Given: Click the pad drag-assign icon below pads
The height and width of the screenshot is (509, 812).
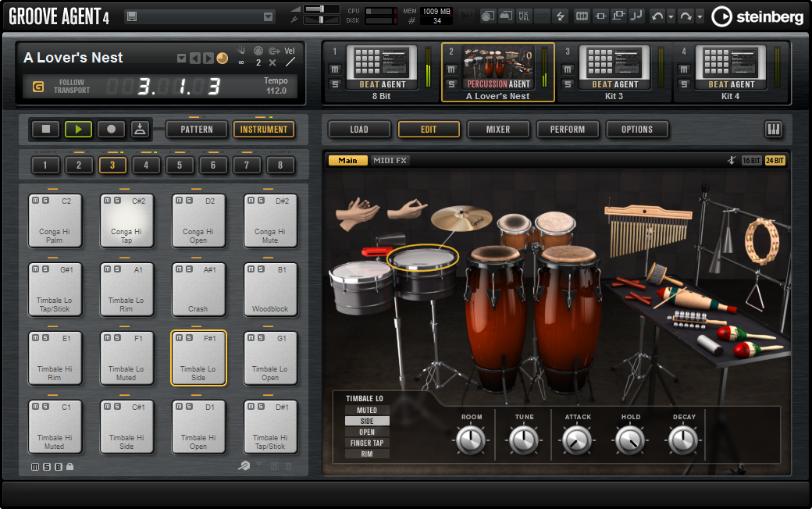Looking at the screenshot, I should [x=244, y=466].
